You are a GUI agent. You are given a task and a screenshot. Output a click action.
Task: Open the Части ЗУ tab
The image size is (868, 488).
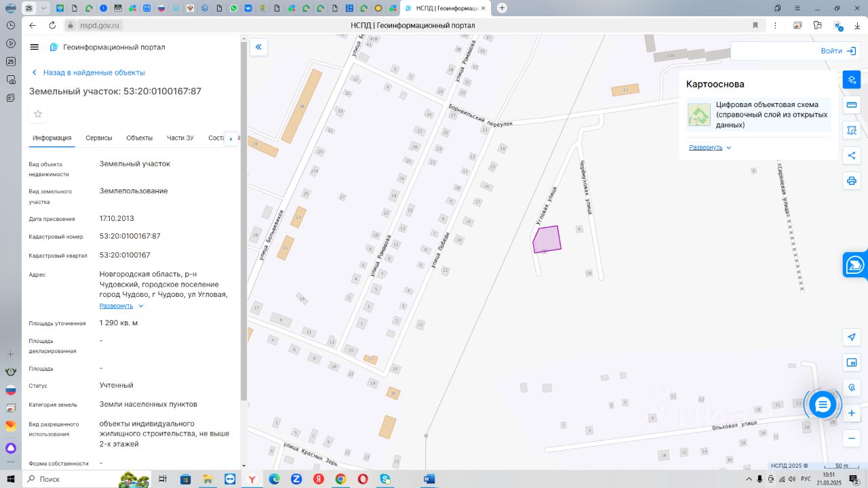(x=180, y=138)
